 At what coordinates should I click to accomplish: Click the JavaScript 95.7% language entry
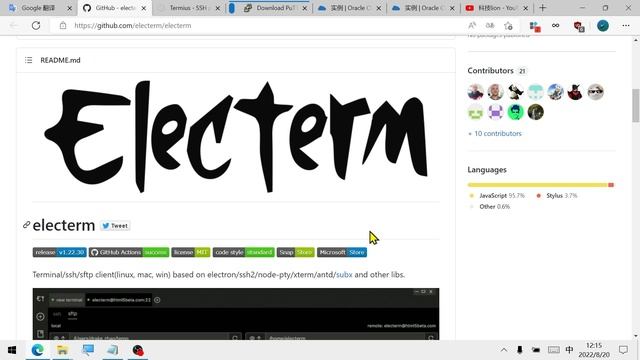(x=497, y=196)
